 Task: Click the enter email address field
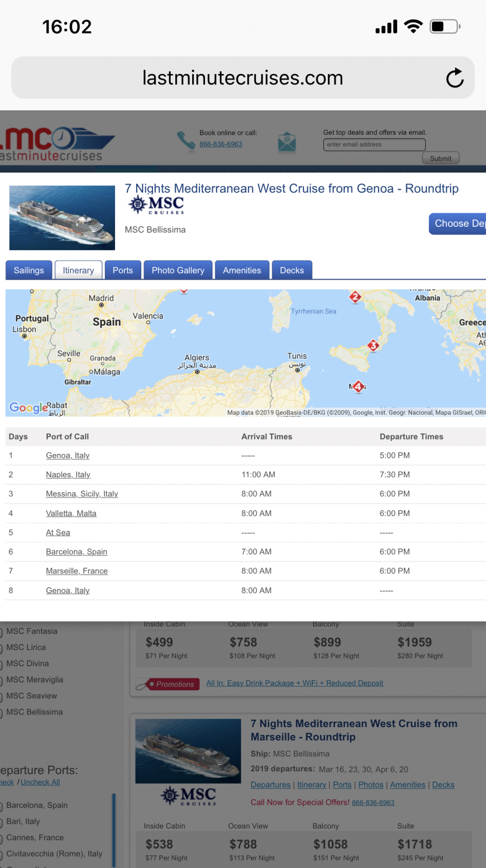pyautogui.click(x=374, y=144)
